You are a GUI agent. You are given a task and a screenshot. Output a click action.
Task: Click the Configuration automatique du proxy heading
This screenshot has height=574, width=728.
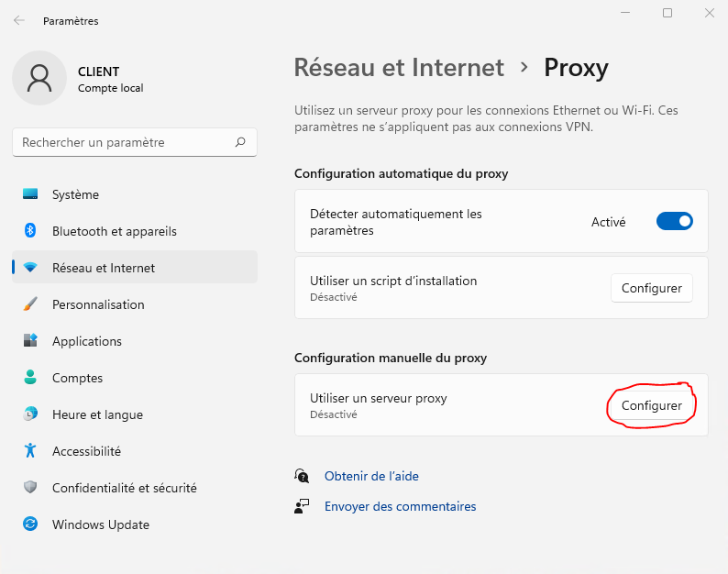click(x=402, y=173)
